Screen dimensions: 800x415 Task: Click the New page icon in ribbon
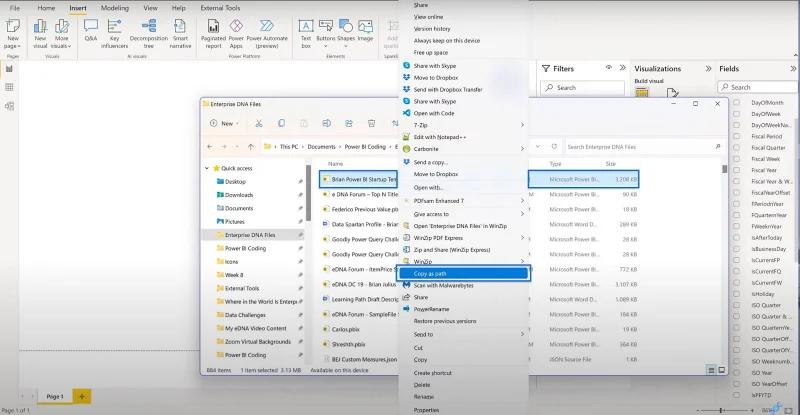point(13,26)
